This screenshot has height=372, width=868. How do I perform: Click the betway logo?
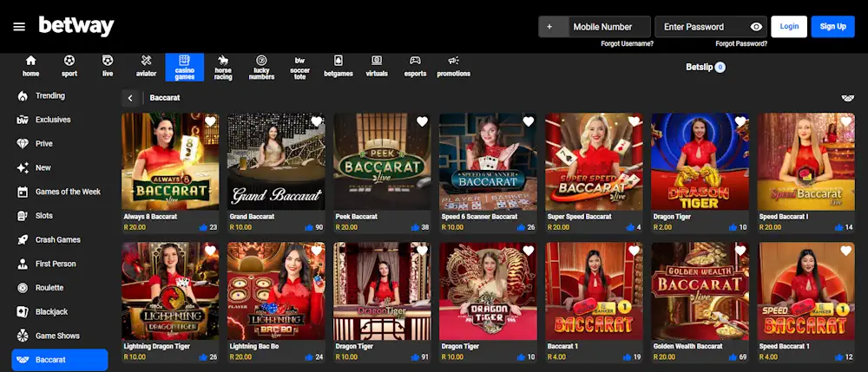click(x=76, y=26)
